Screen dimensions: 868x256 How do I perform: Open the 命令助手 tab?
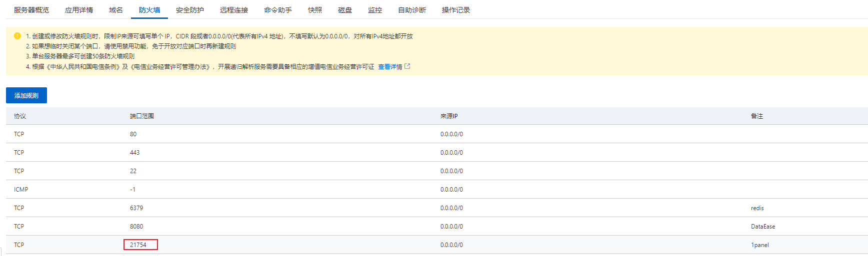[x=278, y=10]
